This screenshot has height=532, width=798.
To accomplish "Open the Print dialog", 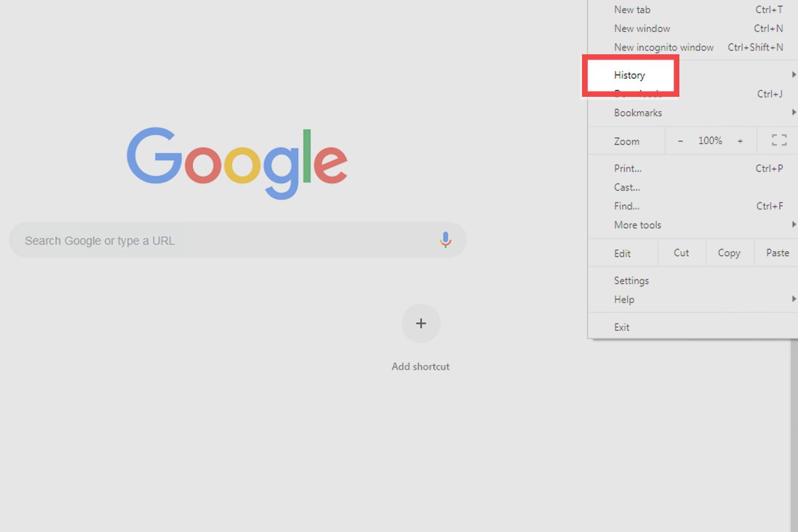I will [x=628, y=168].
